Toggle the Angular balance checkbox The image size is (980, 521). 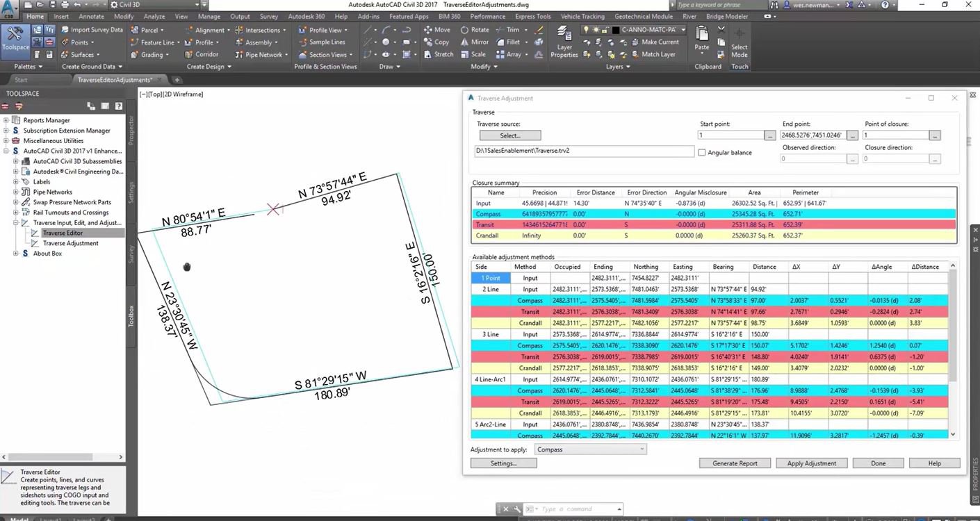(x=702, y=153)
